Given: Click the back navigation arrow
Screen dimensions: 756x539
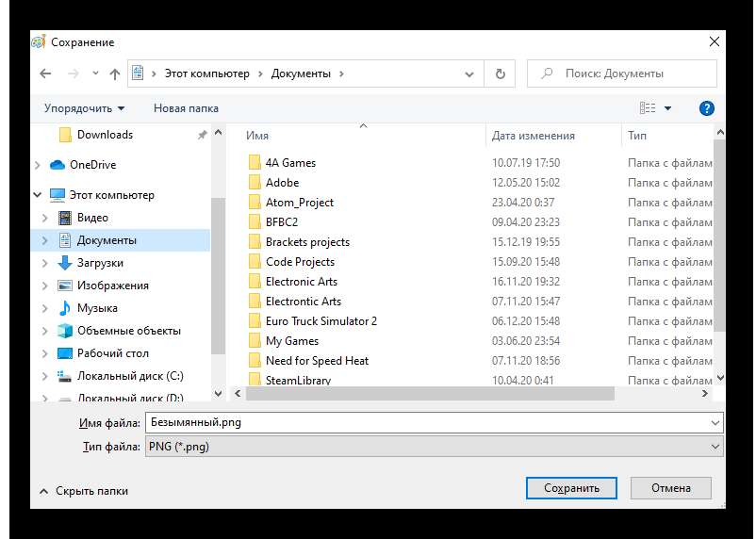Looking at the screenshot, I should click(x=45, y=73).
